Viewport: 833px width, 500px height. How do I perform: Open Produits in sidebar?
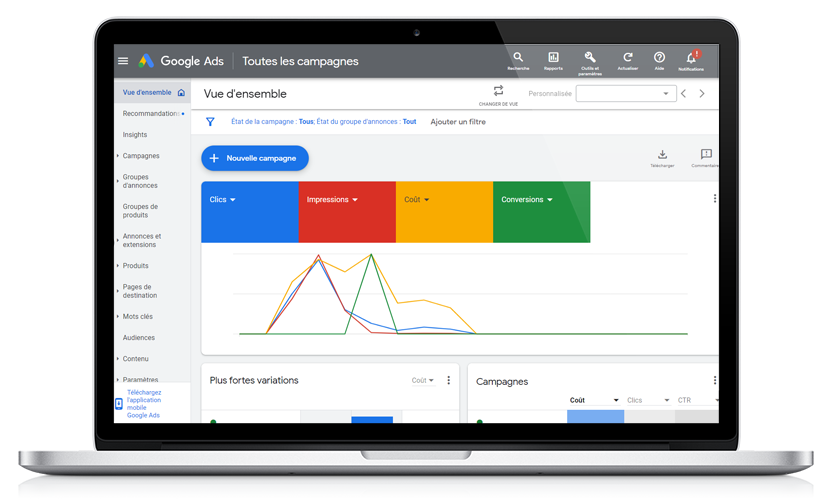tap(135, 266)
